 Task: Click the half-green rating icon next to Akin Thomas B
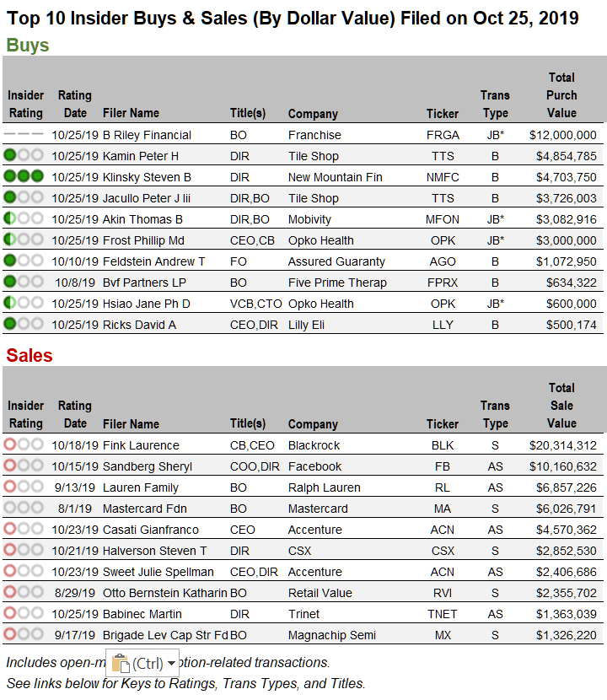point(25,218)
